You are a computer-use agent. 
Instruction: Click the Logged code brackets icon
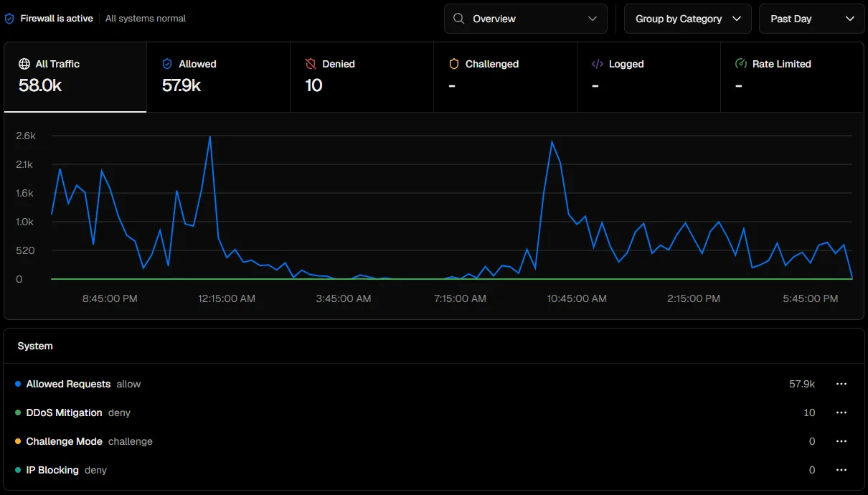point(598,64)
